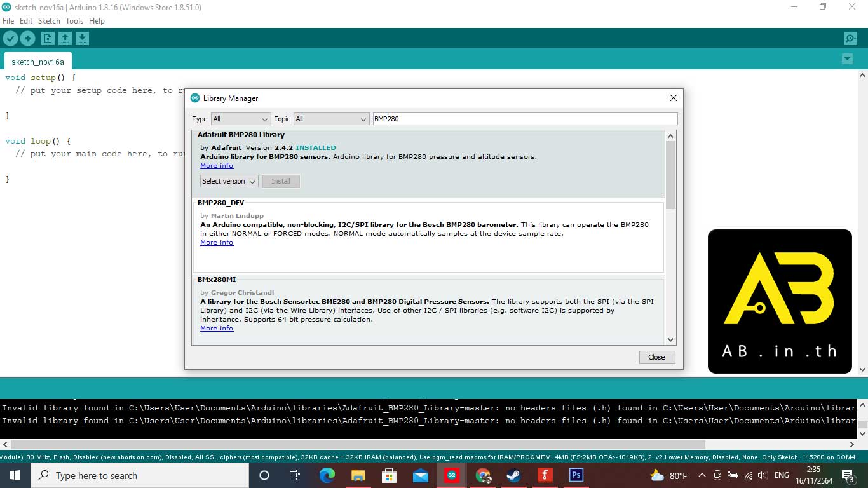This screenshot has width=868, height=488.
Task: Click the code editor scroll down arrow
Action: coord(862,370)
